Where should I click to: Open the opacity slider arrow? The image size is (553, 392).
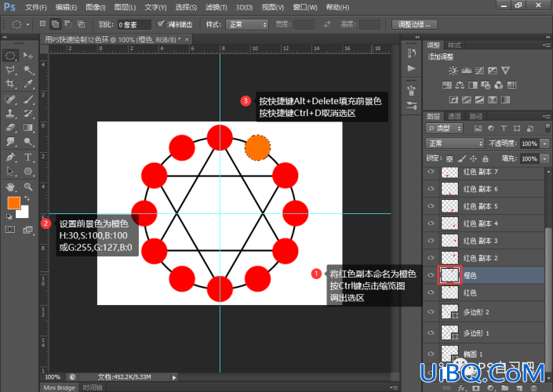tap(545, 143)
